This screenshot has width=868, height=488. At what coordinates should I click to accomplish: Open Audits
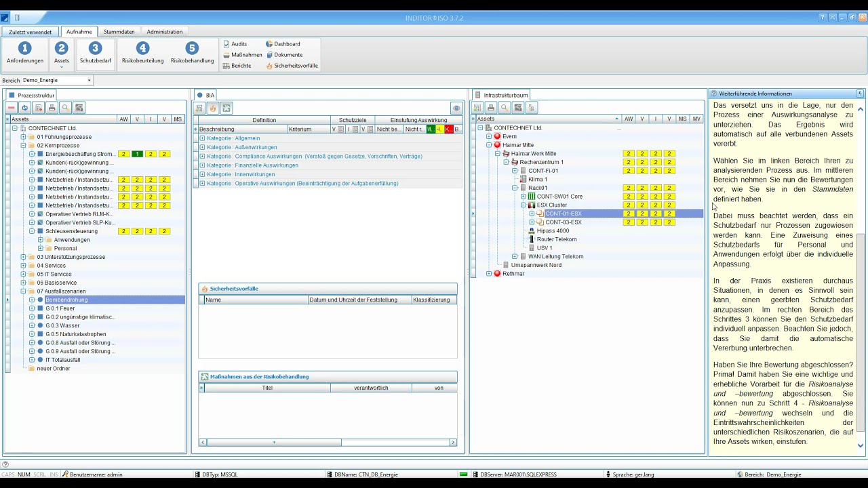pyautogui.click(x=235, y=44)
